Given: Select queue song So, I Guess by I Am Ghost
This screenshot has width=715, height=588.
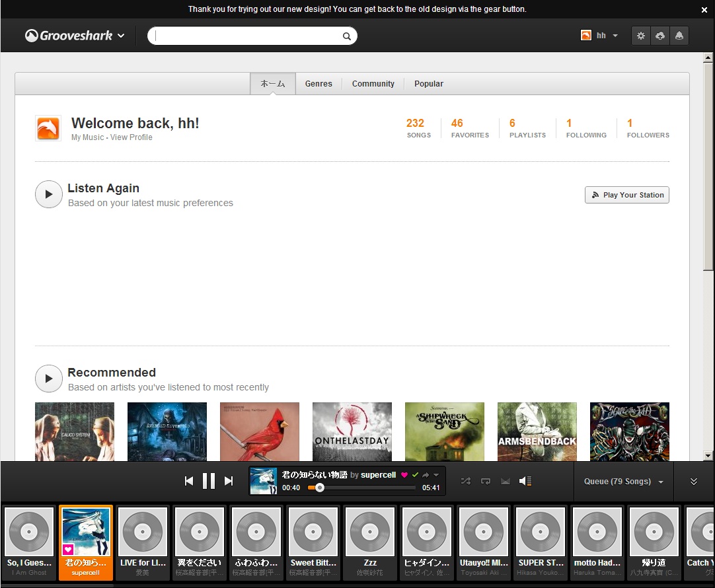Looking at the screenshot, I should 29,542.
